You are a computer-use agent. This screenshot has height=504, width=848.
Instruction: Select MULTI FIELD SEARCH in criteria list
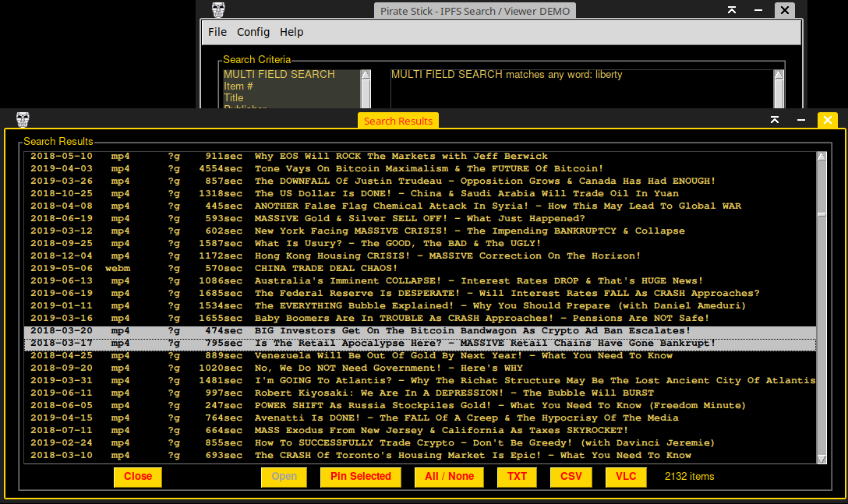291,74
